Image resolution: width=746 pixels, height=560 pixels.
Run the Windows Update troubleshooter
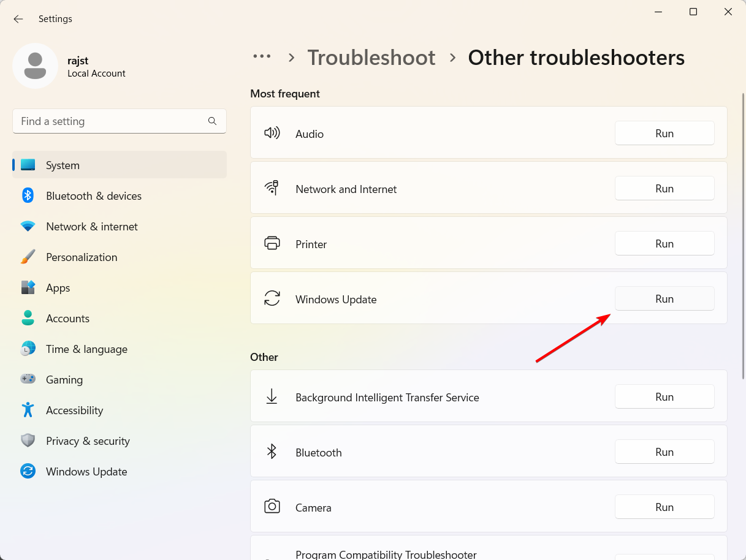click(x=664, y=298)
